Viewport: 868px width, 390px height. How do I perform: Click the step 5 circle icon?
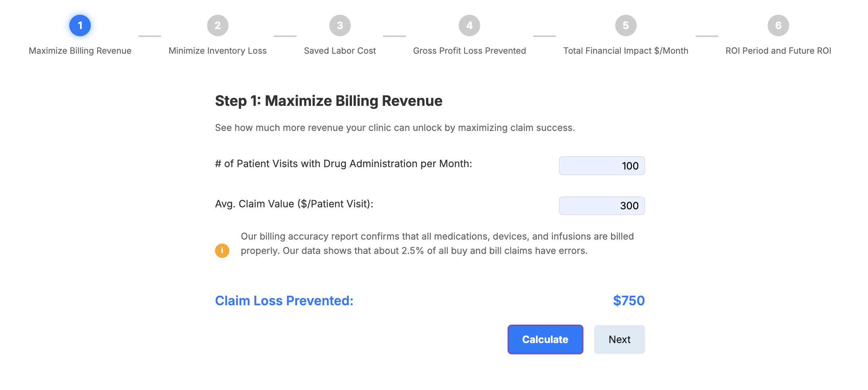pyautogui.click(x=626, y=25)
